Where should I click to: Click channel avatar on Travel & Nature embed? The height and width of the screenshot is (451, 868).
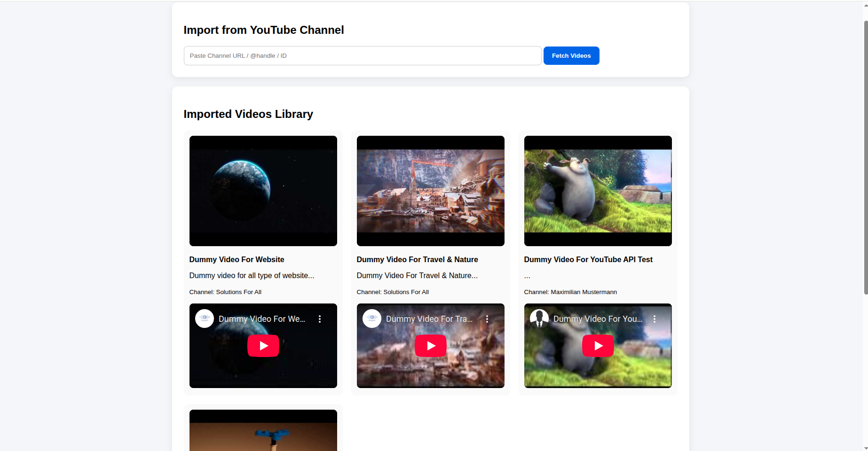372,319
